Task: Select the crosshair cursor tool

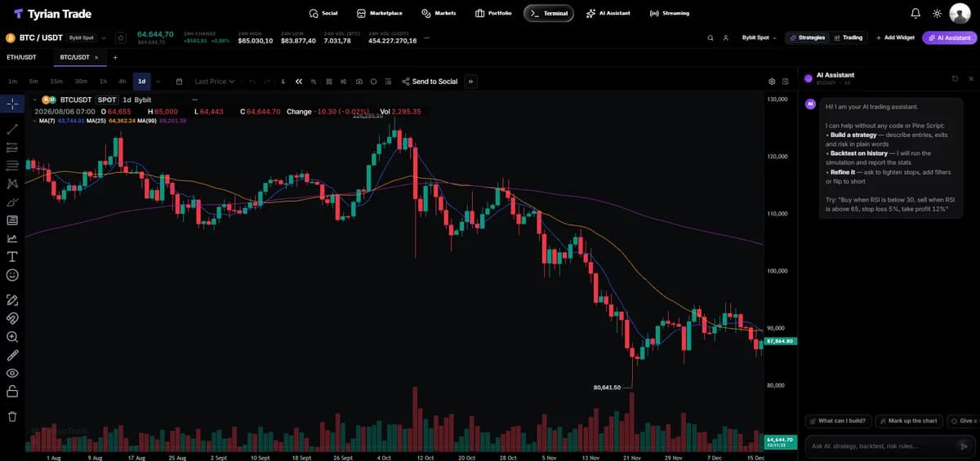Action: click(x=12, y=104)
